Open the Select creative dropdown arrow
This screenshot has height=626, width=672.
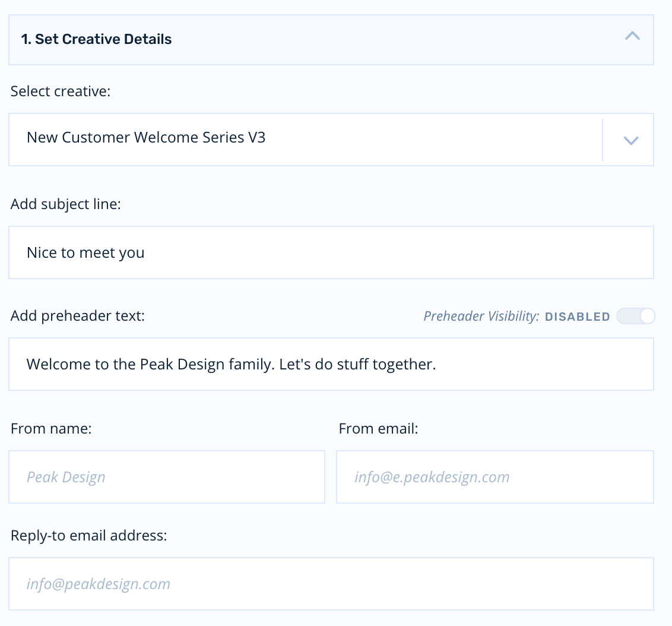[631, 140]
